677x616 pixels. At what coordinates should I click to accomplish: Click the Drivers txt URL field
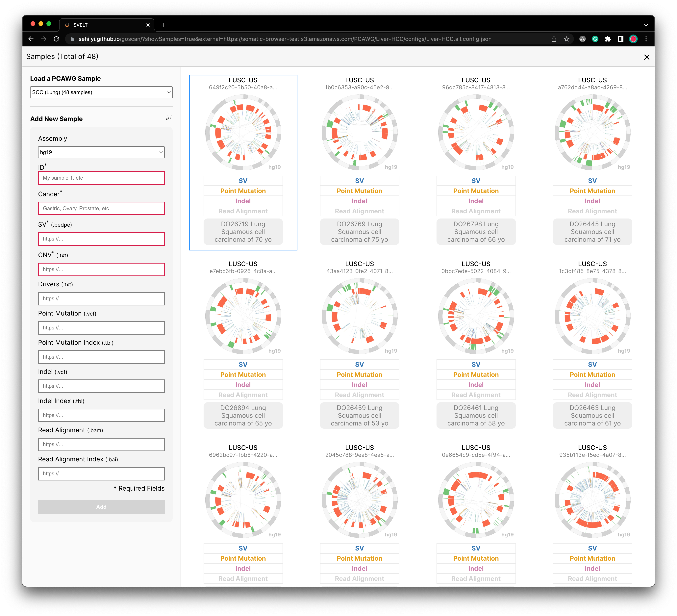click(101, 299)
